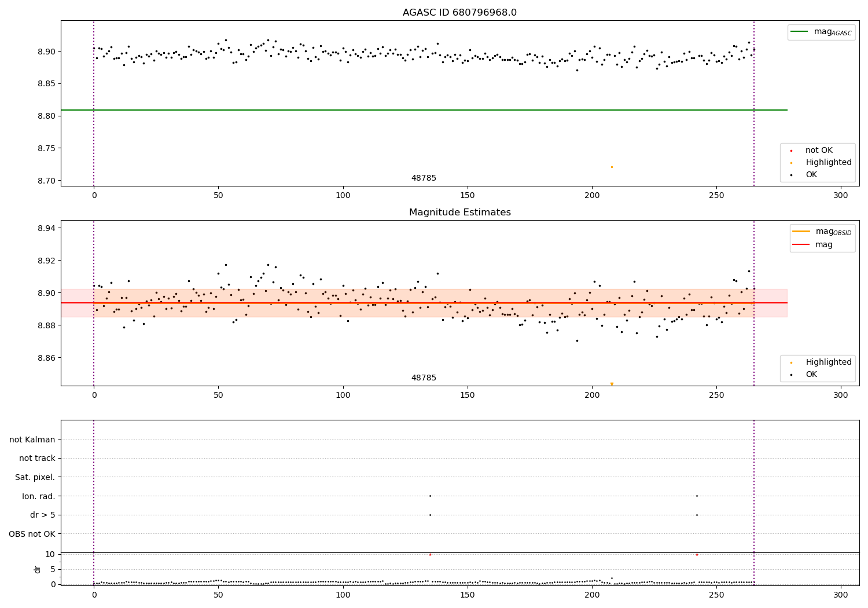Image resolution: width=868 pixels, height=608 pixels.
Task: Click the orange highlighted point in top plot
Action: tap(612, 167)
